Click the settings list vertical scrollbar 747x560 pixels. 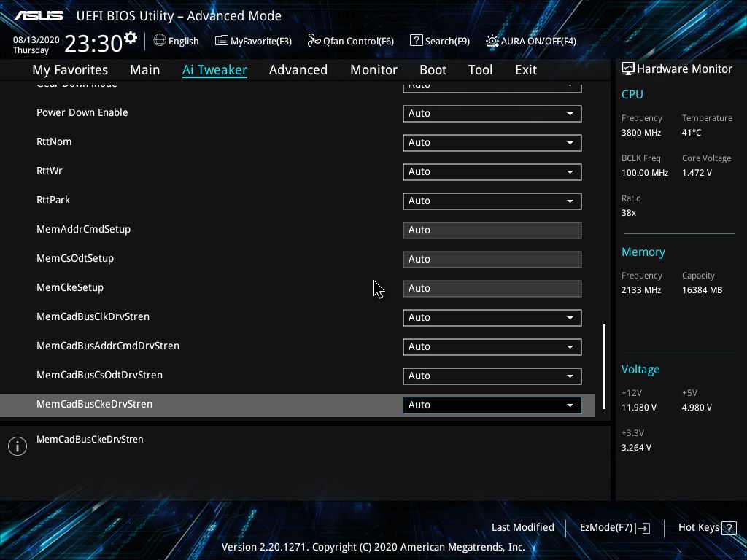pos(604,367)
